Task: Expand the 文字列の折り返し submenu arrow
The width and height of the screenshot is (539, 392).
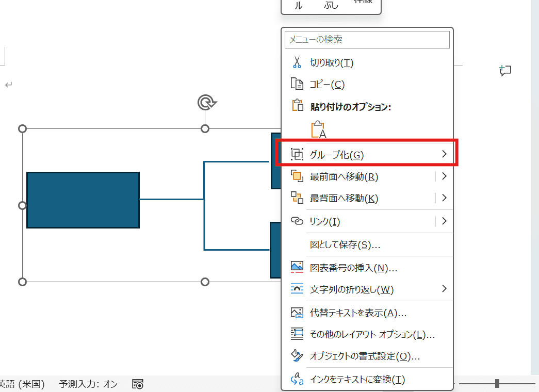Action: [x=444, y=289]
